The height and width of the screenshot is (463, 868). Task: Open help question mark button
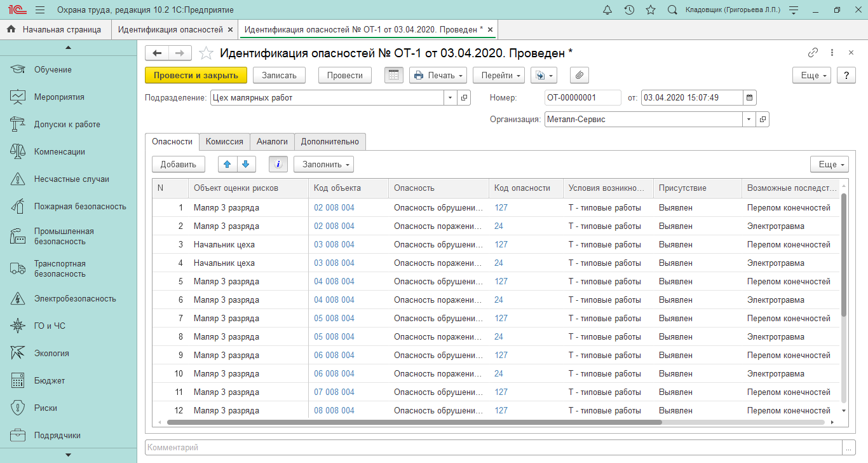click(x=846, y=75)
